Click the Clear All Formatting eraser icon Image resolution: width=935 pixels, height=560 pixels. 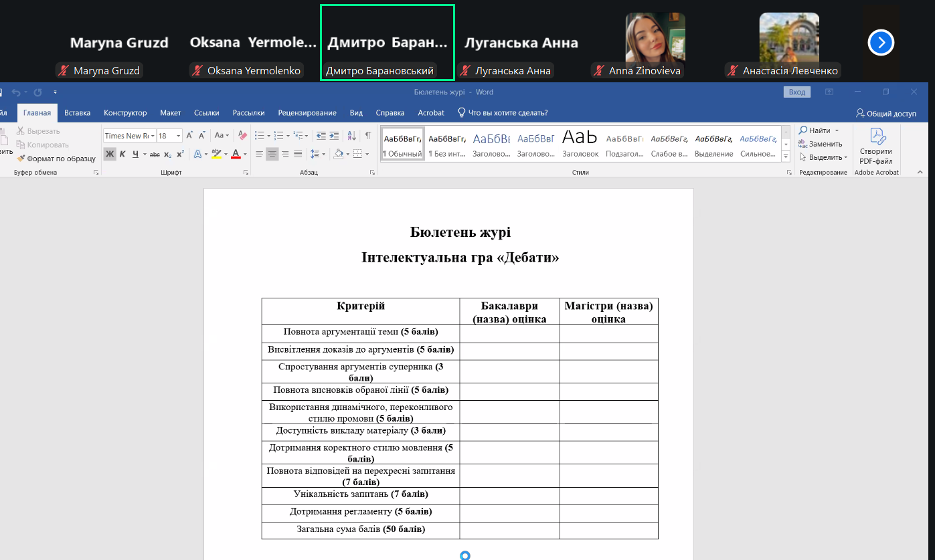point(242,136)
